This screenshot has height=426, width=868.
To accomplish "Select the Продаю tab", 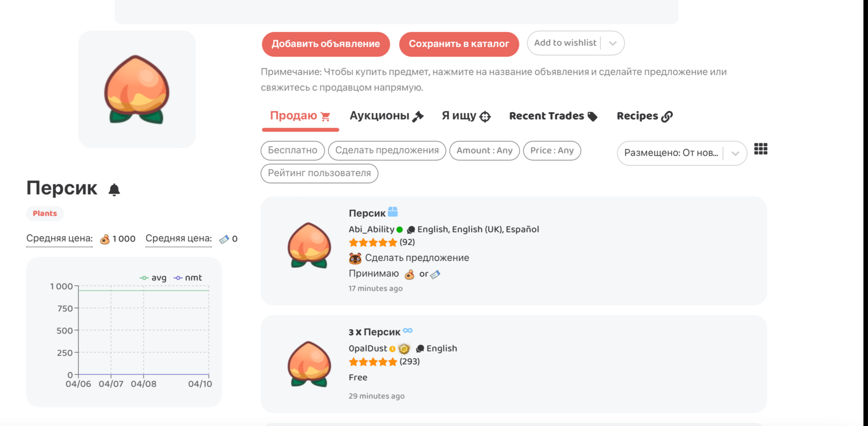I will 300,116.
